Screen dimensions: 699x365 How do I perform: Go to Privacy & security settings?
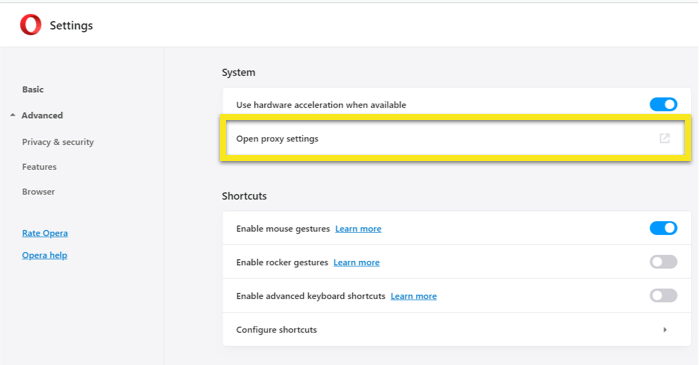(x=58, y=142)
